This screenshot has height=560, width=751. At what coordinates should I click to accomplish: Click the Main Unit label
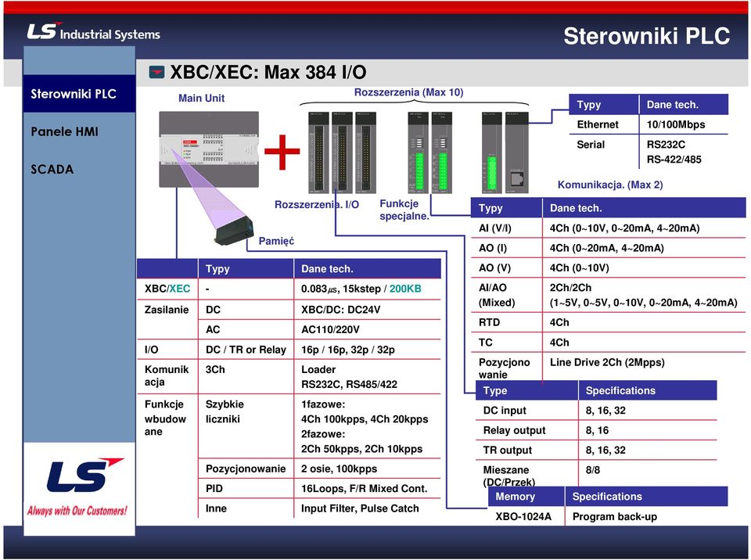[x=201, y=99]
